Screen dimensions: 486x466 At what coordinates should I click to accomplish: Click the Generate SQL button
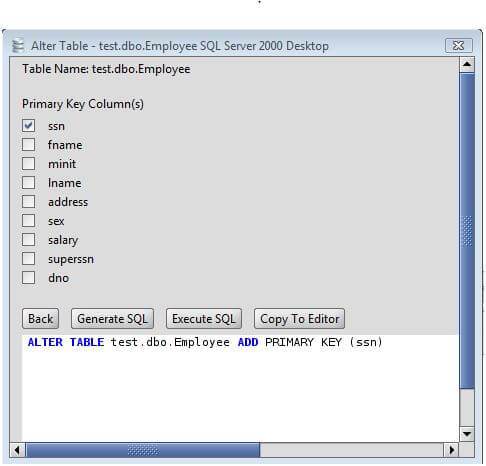(112, 319)
